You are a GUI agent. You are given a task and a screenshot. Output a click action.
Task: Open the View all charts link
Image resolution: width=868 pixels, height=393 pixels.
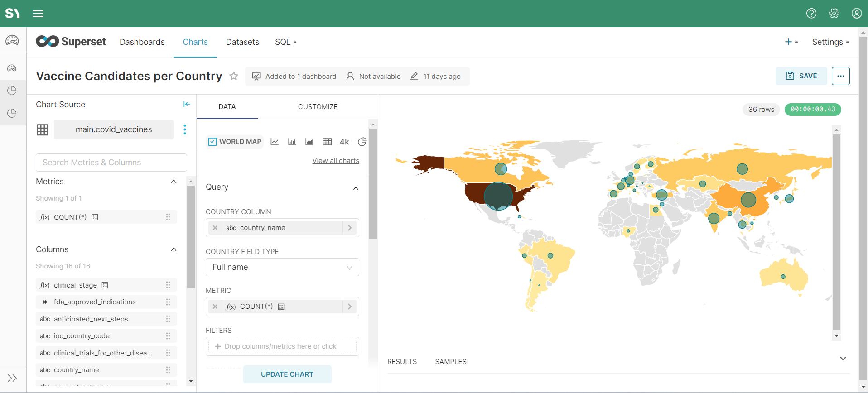tap(335, 161)
